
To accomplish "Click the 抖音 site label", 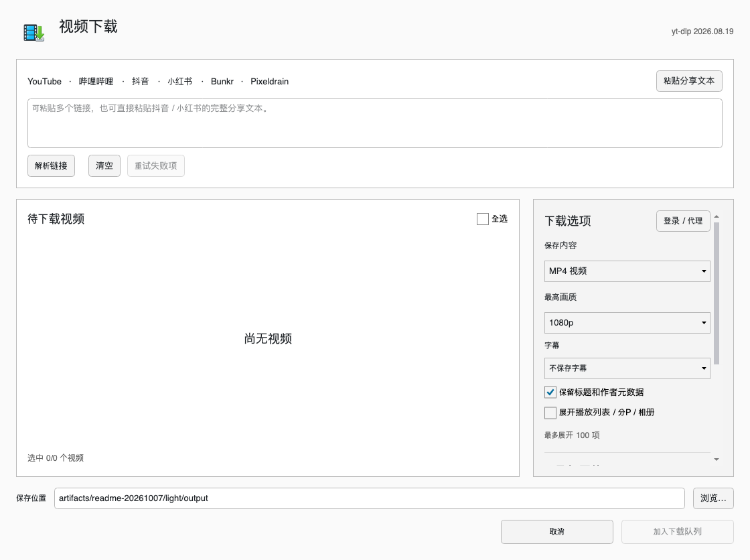I will [x=140, y=81].
